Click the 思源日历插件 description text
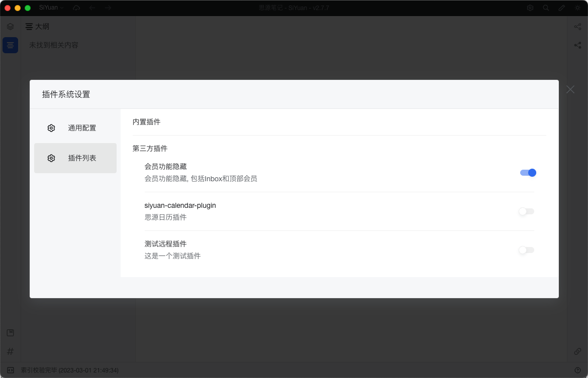This screenshot has width=588, height=378. [166, 217]
